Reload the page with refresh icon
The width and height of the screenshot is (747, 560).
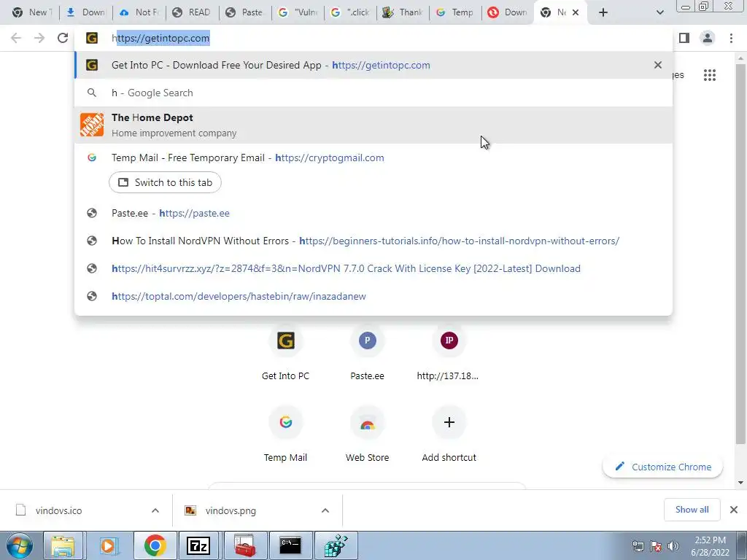[63, 38]
